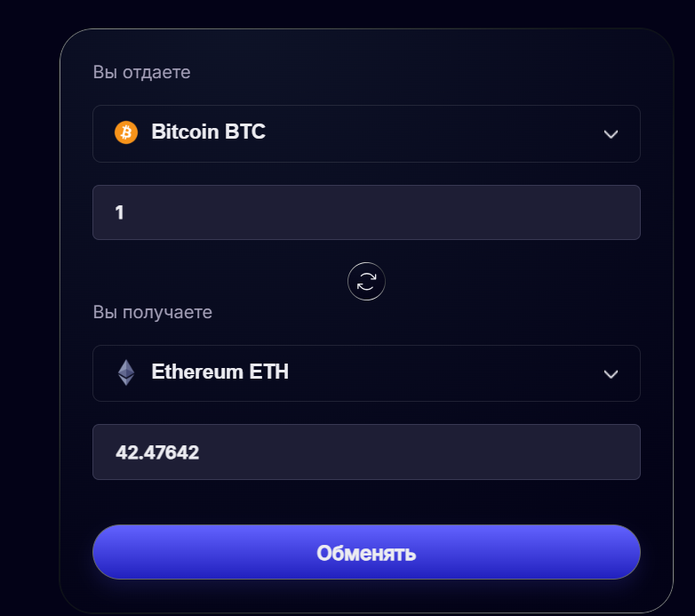Click the 42.47642 value text
Image resolution: width=695 pixels, height=616 pixels.
point(157,452)
